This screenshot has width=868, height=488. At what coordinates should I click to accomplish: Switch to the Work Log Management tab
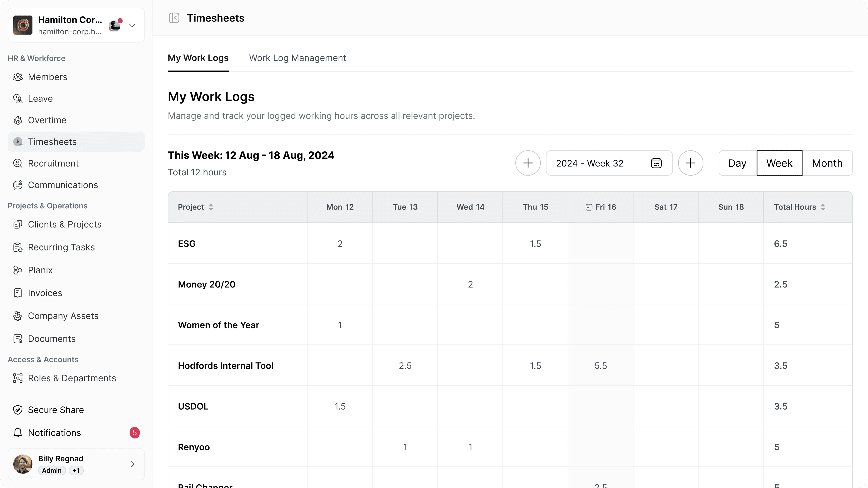tap(297, 58)
